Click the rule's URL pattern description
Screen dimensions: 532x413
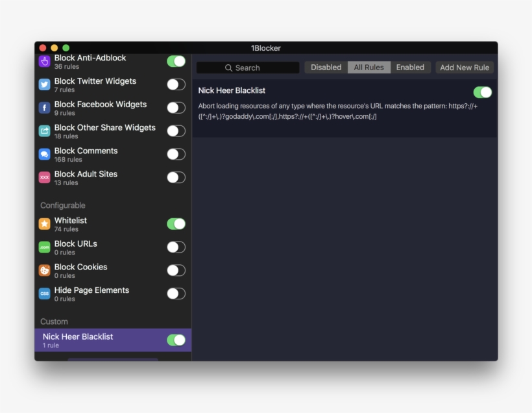(338, 111)
